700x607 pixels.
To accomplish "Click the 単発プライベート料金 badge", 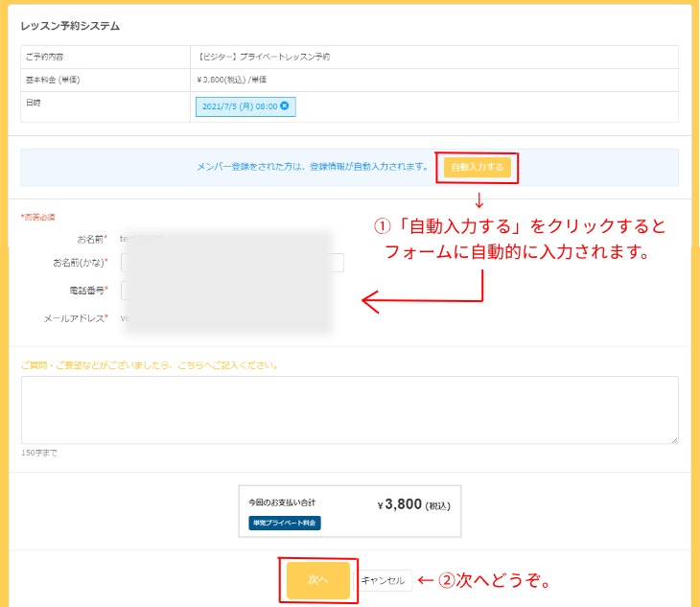I will pyautogui.click(x=285, y=523).
